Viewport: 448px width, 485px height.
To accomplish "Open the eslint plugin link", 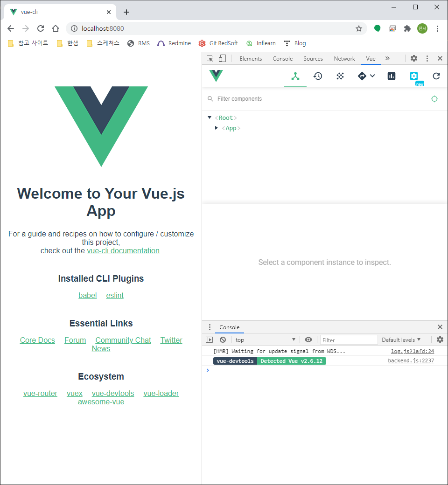I will click(x=115, y=295).
